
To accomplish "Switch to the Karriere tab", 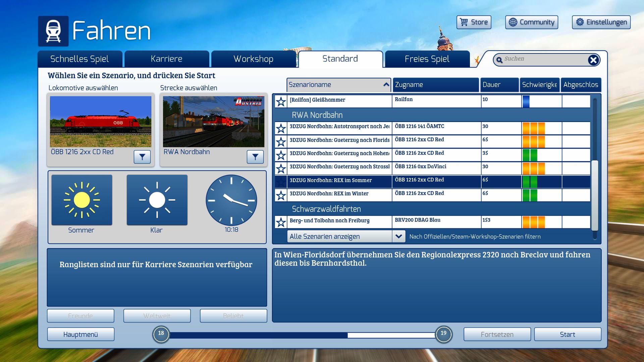I will (x=167, y=59).
